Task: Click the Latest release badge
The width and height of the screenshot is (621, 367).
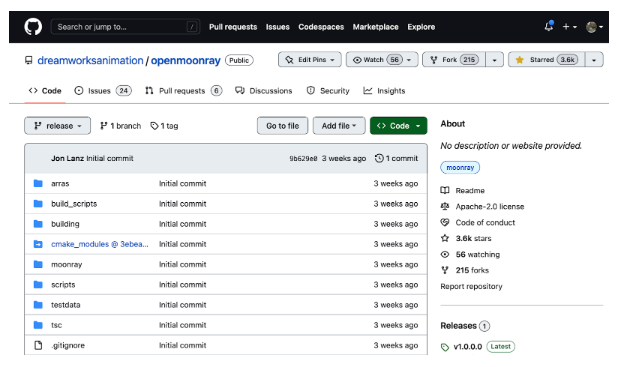Action: [x=501, y=346]
